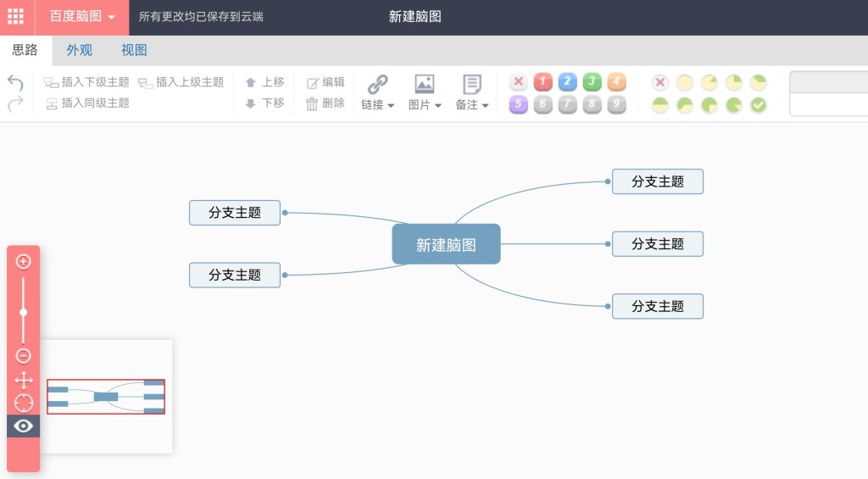Set priority 3 green badge
The width and height of the screenshot is (868, 479).
[x=593, y=82]
